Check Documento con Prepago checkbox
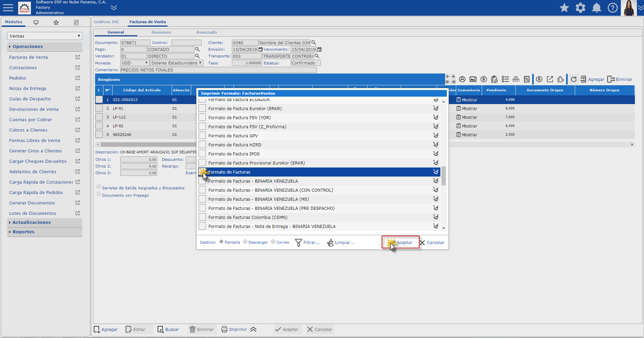Image resolution: width=644 pixels, height=338 pixels. (99, 194)
